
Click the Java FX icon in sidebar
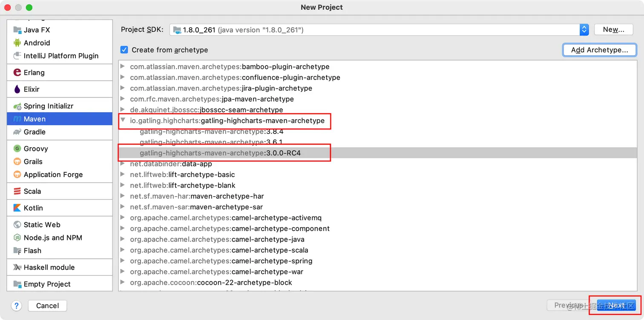[17, 30]
